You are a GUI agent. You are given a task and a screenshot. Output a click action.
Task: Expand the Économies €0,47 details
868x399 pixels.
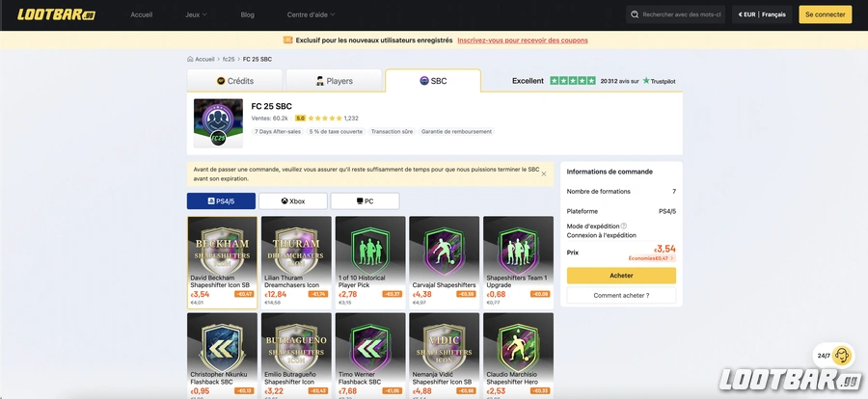click(x=652, y=258)
